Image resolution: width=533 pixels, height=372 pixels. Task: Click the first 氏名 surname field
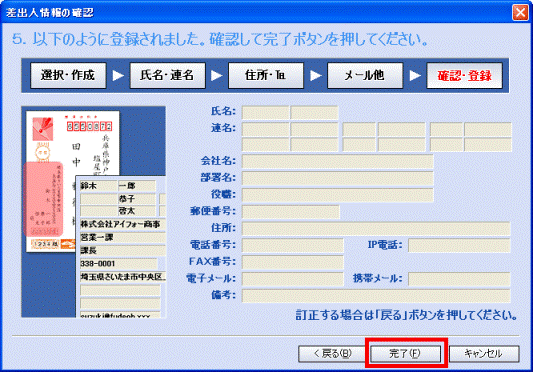(x=265, y=113)
